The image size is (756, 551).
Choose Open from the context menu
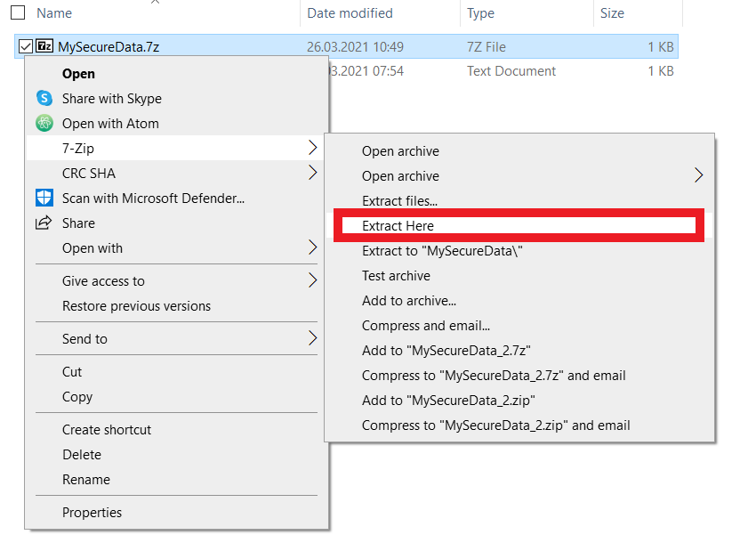tap(176, 73)
